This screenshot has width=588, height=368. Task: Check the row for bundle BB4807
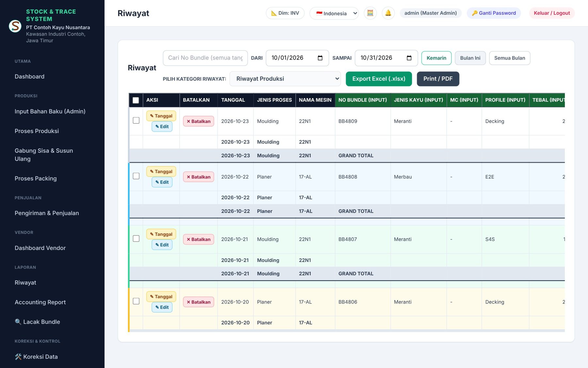point(136,238)
